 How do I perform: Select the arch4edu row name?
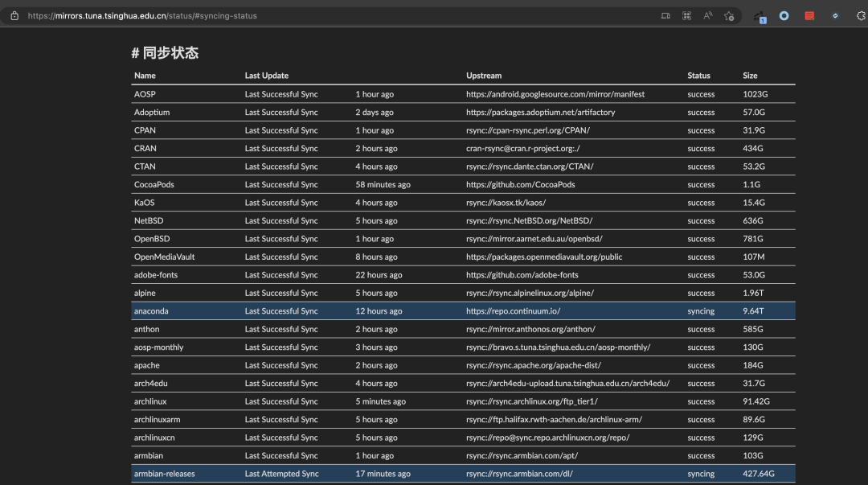click(x=150, y=384)
